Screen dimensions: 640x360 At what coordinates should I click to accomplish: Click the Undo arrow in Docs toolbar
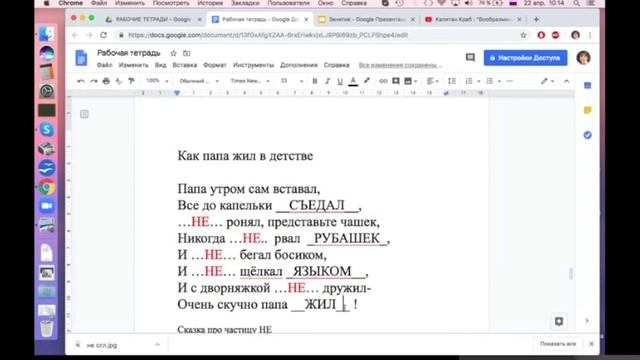pos(81,81)
